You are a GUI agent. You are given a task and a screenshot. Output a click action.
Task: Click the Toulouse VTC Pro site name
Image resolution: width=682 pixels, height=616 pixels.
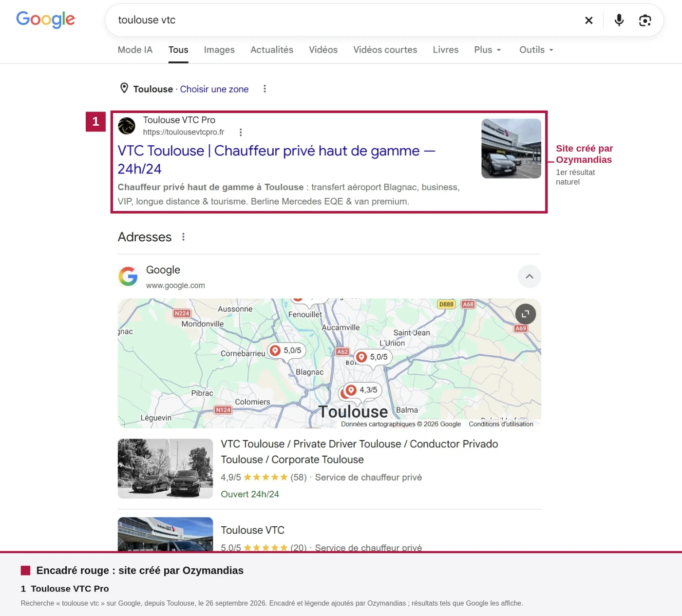(179, 120)
